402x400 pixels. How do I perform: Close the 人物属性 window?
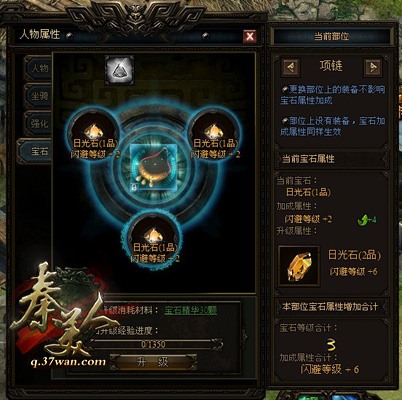(x=250, y=36)
